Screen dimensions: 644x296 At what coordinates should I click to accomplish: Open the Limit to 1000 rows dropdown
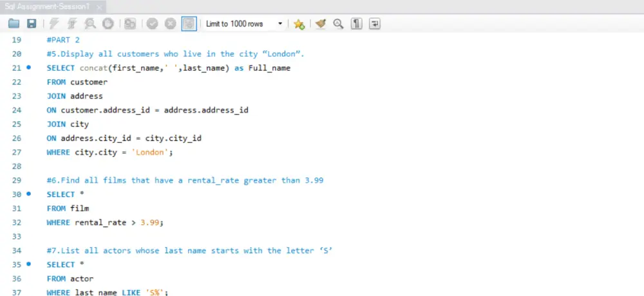click(x=244, y=24)
